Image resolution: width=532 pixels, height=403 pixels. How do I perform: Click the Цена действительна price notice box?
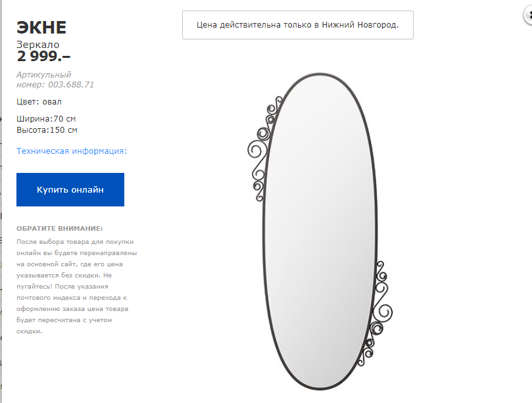(x=298, y=25)
